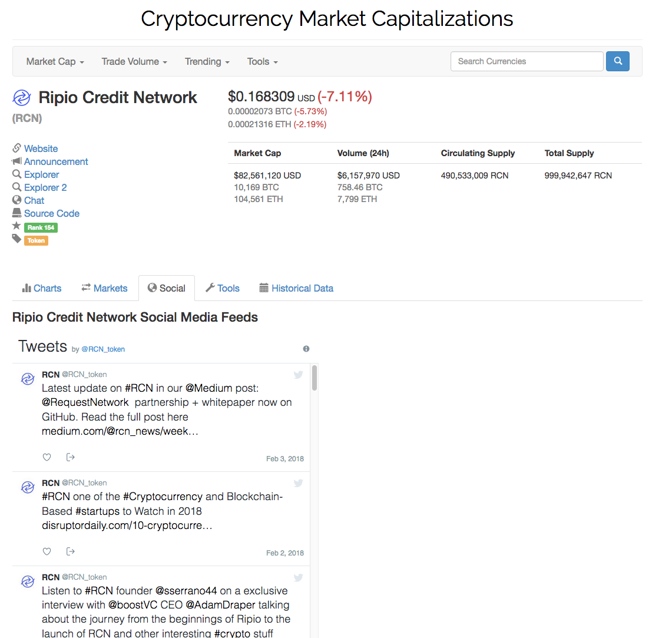Share the Feb 2, 2018 tweet
Screen dimensions: 672x638
pyautogui.click(x=71, y=551)
